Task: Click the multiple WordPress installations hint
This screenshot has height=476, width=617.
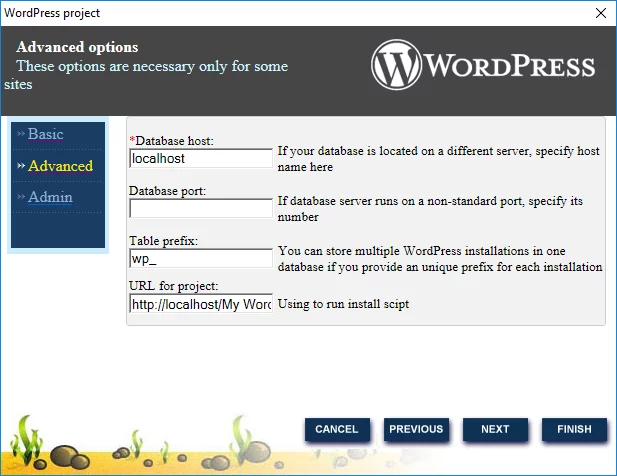Action: (x=440, y=259)
